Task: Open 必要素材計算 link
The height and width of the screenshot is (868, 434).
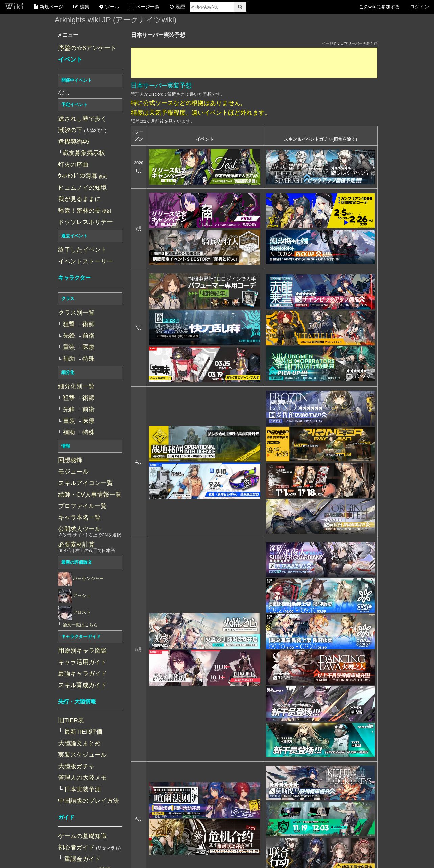Action: point(76,545)
